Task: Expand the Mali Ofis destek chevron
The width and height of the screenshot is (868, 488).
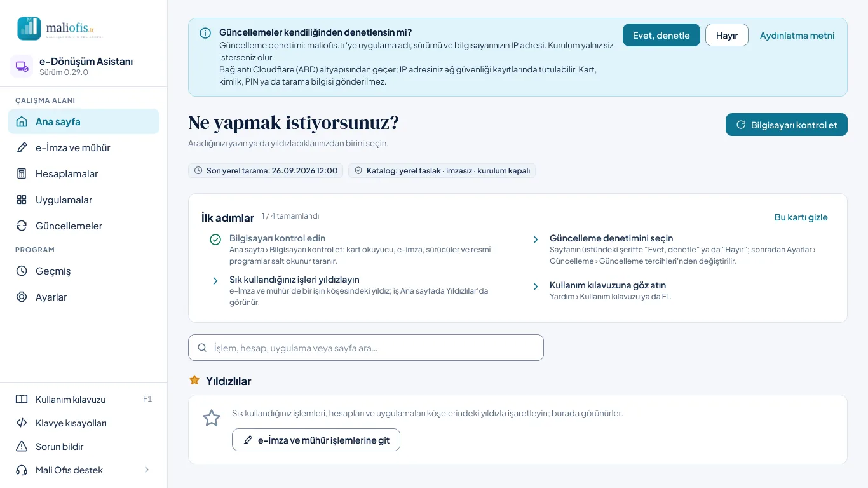Action: (x=147, y=470)
